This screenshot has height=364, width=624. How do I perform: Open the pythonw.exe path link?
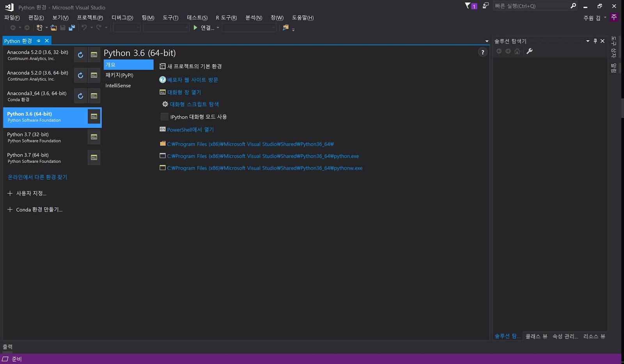coord(265,168)
